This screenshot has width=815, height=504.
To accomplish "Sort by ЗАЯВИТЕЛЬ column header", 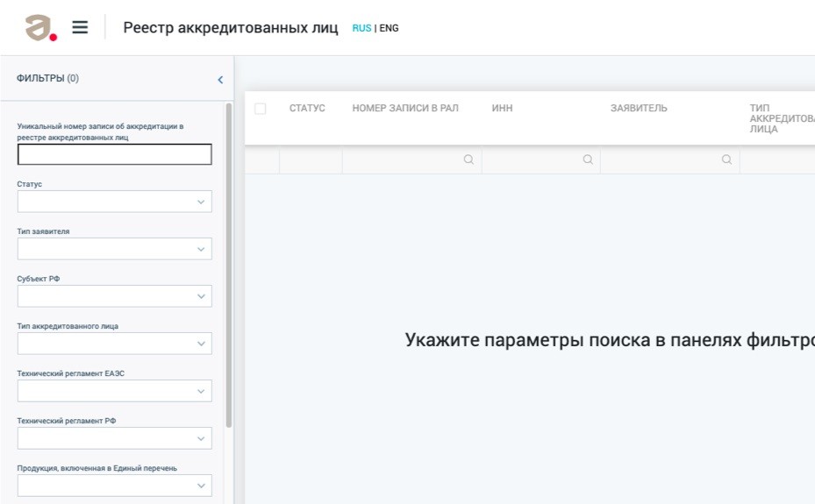I will pos(639,108).
